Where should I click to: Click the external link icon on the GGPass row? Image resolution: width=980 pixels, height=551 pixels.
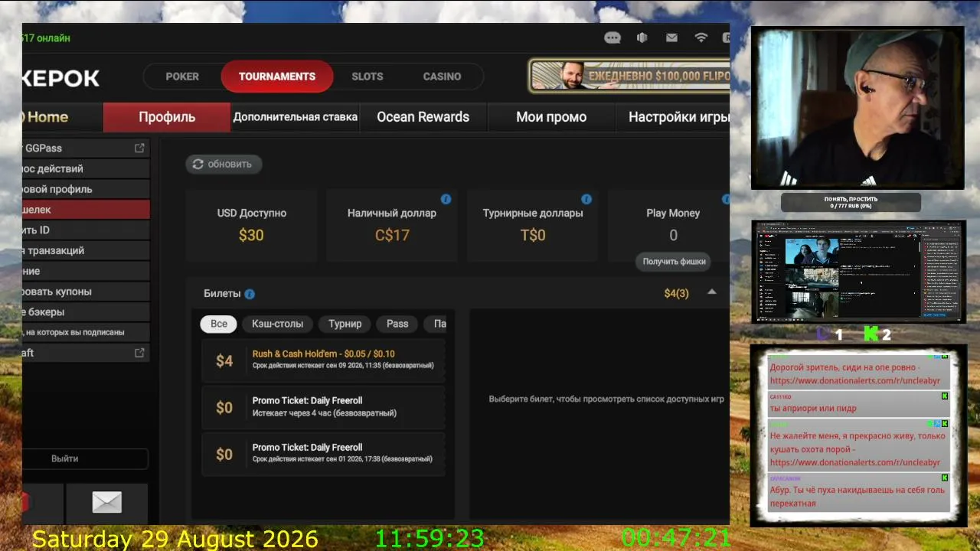(139, 148)
